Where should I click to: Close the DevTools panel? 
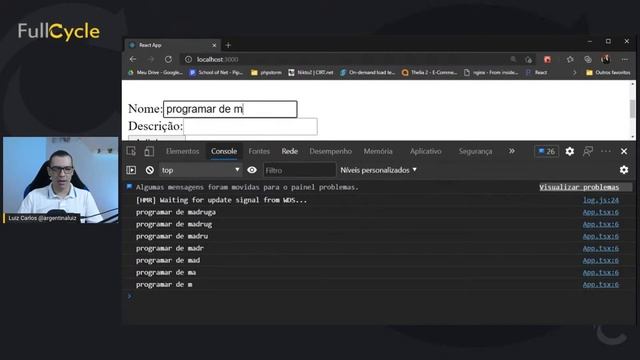[624, 151]
